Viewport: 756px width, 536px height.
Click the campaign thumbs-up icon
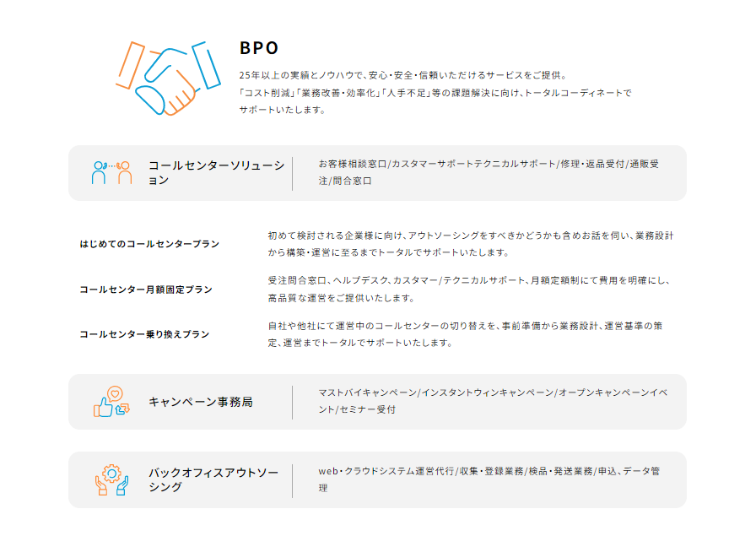tap(112, 402)
